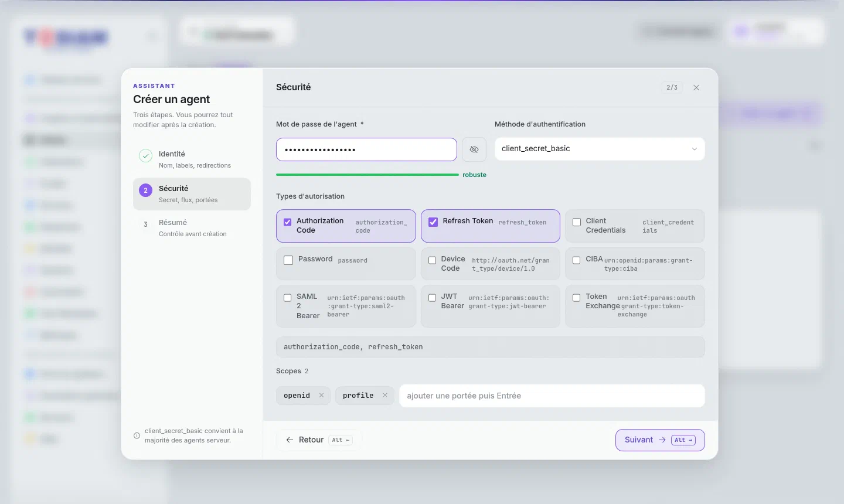Screen dimensions: 844x504
Task: Tick the JWT Bearer grant type
Action: [433, 298]
